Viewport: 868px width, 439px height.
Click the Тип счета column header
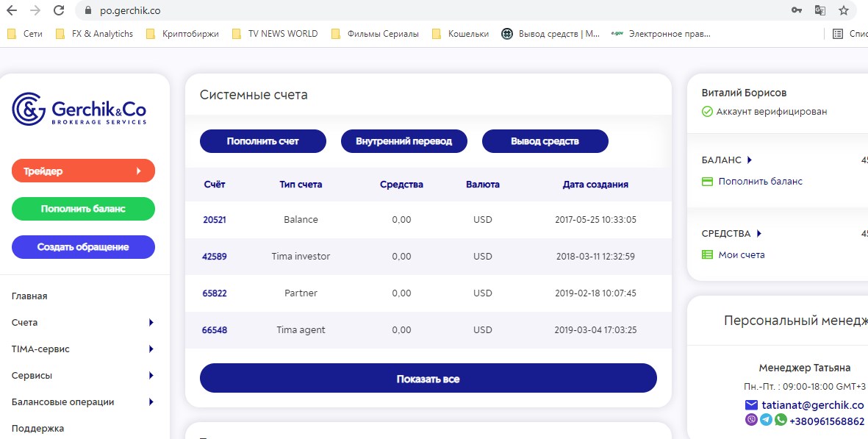click(301, 185)
